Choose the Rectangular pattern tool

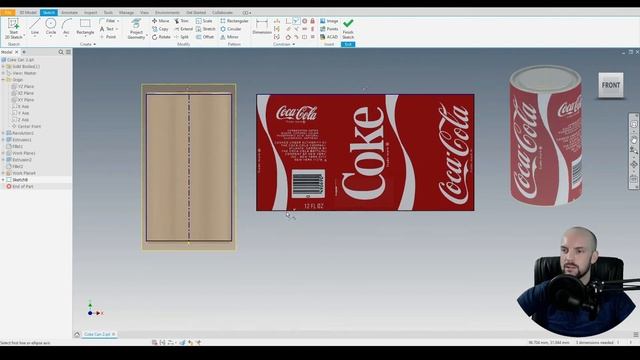coord(234,21)
